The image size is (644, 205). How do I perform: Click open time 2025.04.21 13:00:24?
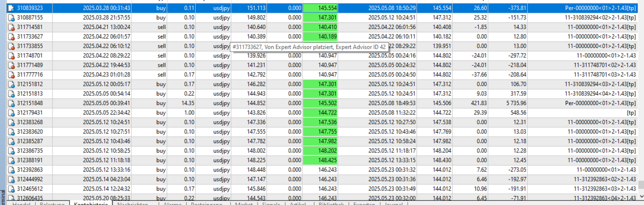(x=107, y=27)
